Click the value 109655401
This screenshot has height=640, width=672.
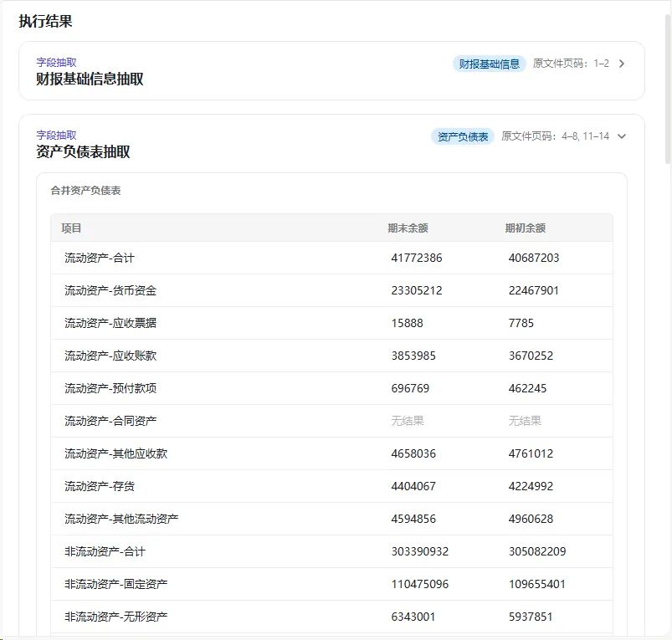[x=537, y=584]
